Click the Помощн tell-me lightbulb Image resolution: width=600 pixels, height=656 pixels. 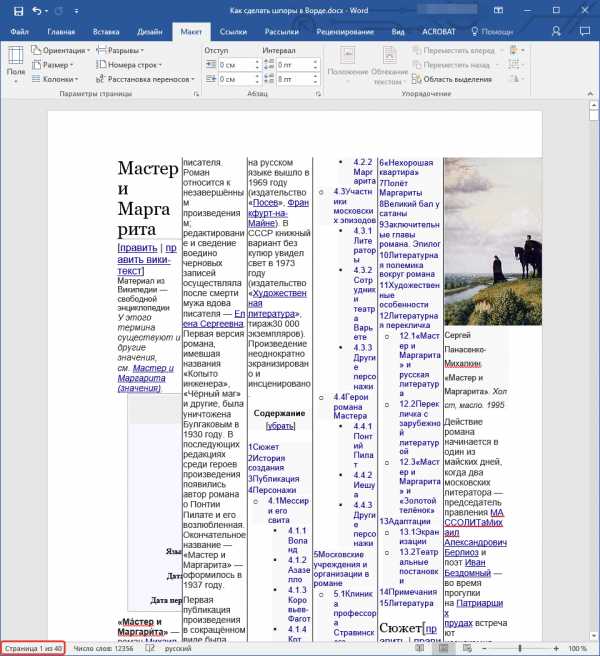492,31
